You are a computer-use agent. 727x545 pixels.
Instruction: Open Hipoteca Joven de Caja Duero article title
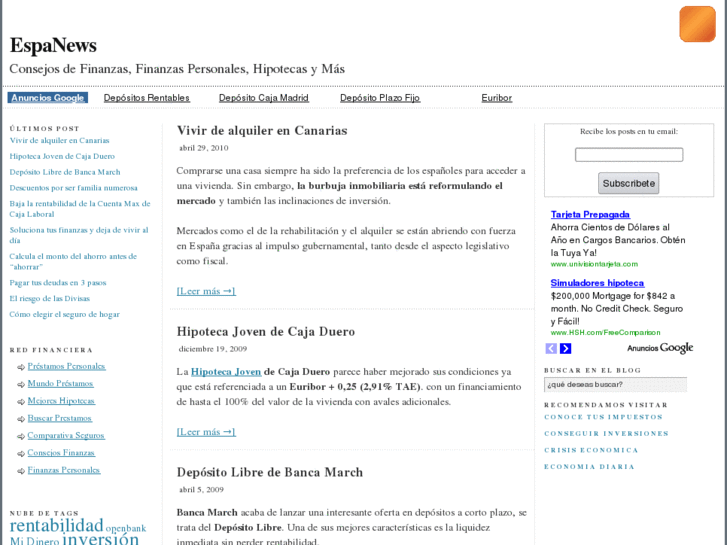point(266,332)
